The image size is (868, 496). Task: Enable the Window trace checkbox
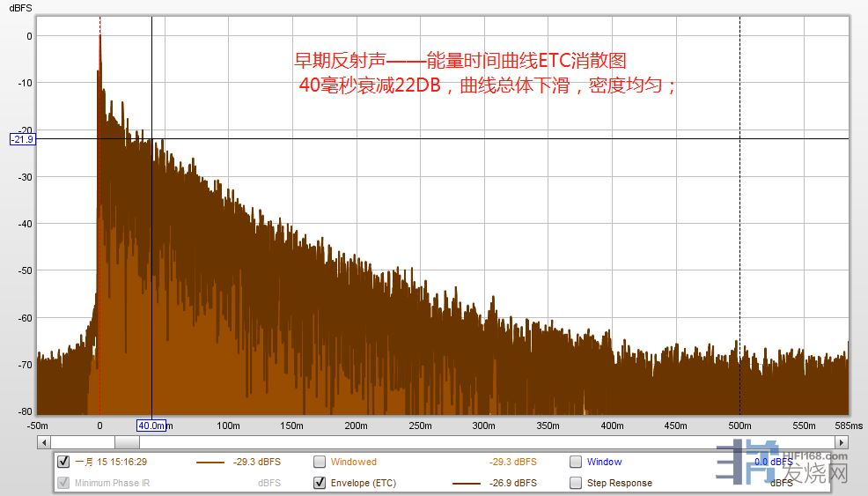click(x=576, y=462)
